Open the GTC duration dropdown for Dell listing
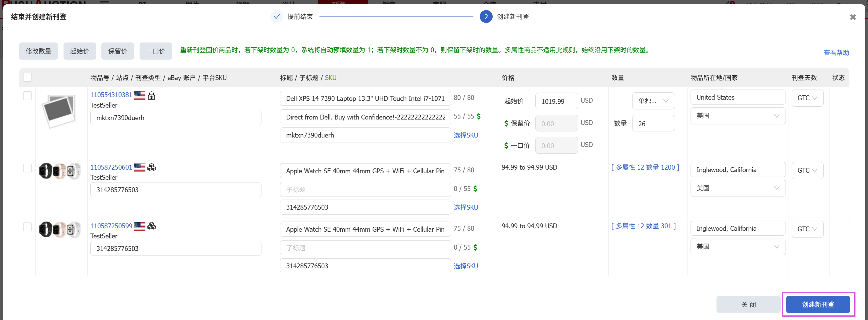868x320 pixels. 807,98
